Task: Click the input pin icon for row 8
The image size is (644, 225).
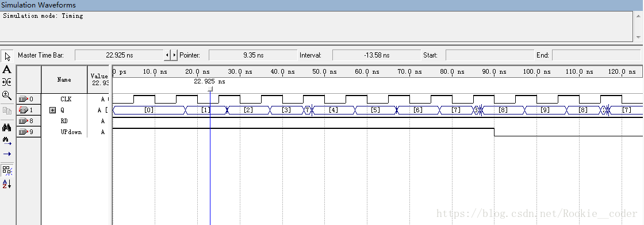Action: 23,121
